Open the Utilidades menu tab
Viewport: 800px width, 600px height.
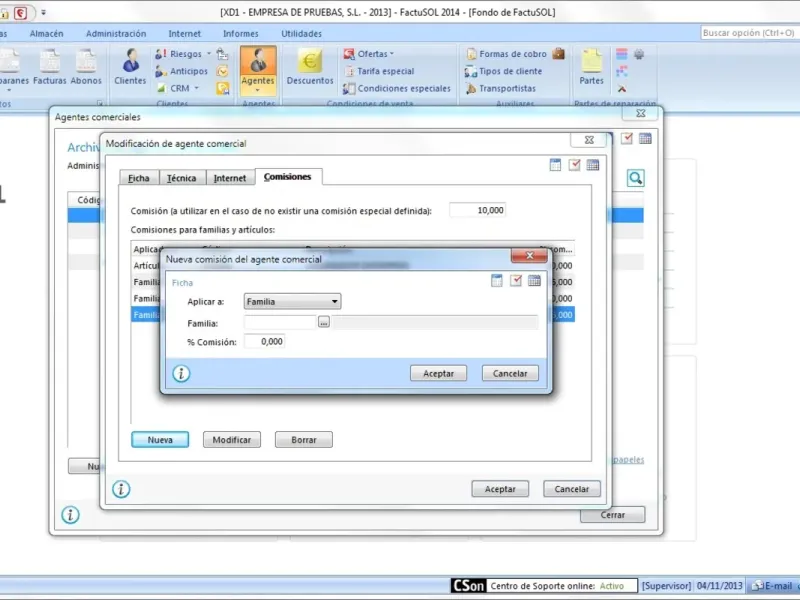(301, 34)
